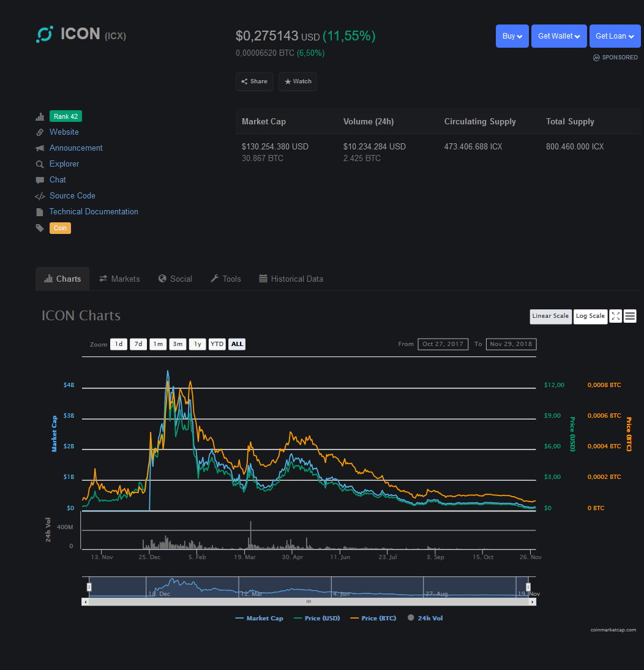Image resolution: width=644 pixels, height=670 pixels.
Task: Click the $0,275143 price text
Action: (267, 36)
